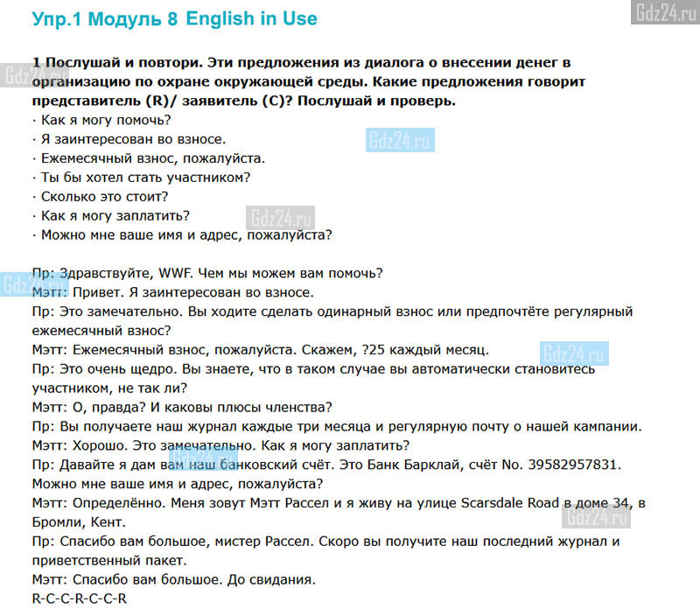Click line 'Мэтт: Привет. Я заинтересован во взносе.'
Image resolution: width=700 pixels, height=616 pixels.
pyautogui.click(x=172, y=292)
